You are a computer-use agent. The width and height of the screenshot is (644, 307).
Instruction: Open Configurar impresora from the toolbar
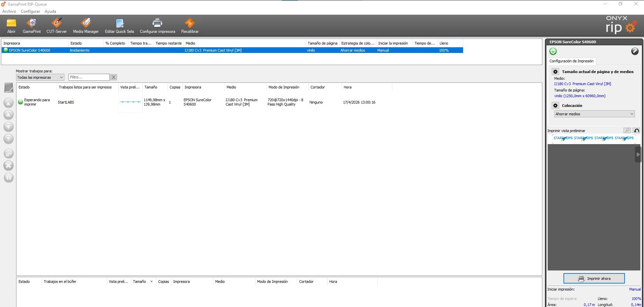157,26
